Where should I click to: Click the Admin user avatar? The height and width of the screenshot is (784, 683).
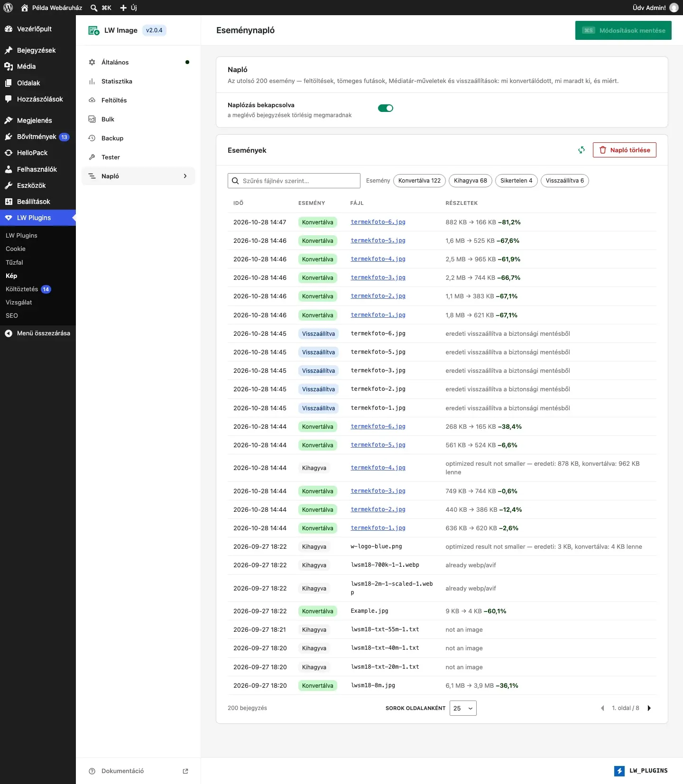click(x=674, y=8)
